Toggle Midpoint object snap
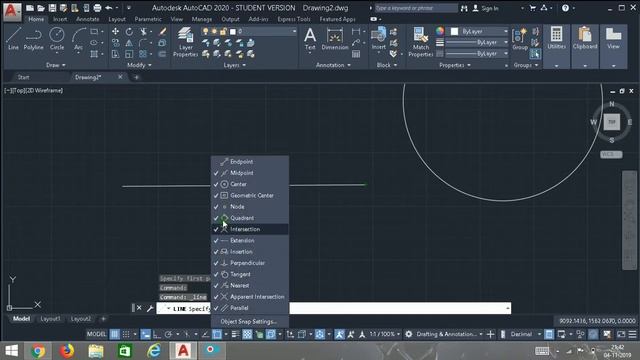 coord(250,173)
